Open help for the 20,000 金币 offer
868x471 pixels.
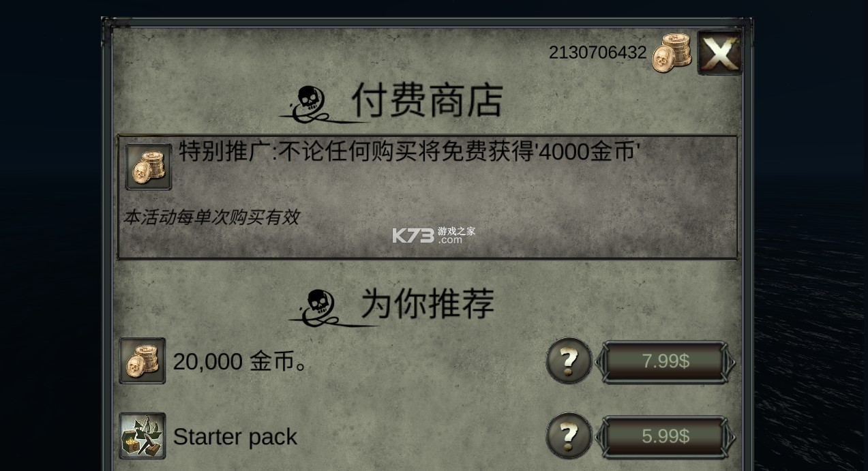569,361
